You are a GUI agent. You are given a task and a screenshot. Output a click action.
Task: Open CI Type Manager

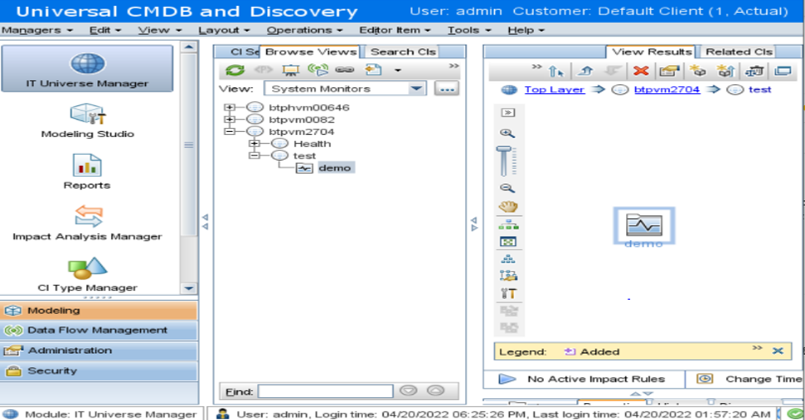click(87, 273)
